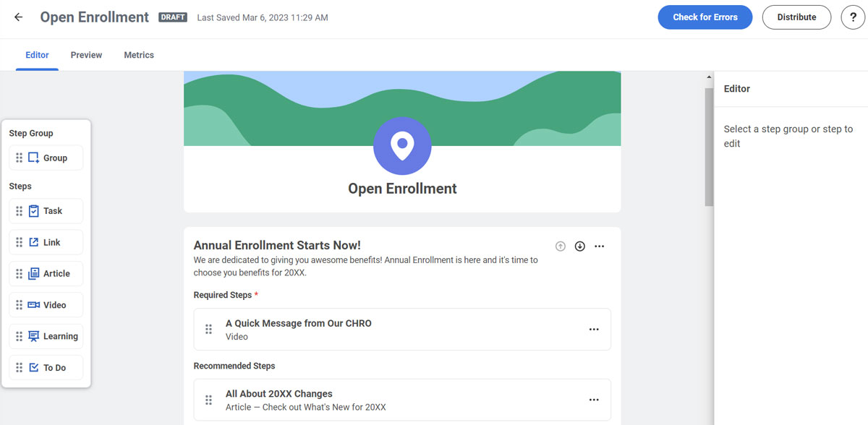The height and width of the screenshot is (425, 868).
Task: Click the Task clipboard icon
Action: [x=34, y=211]
